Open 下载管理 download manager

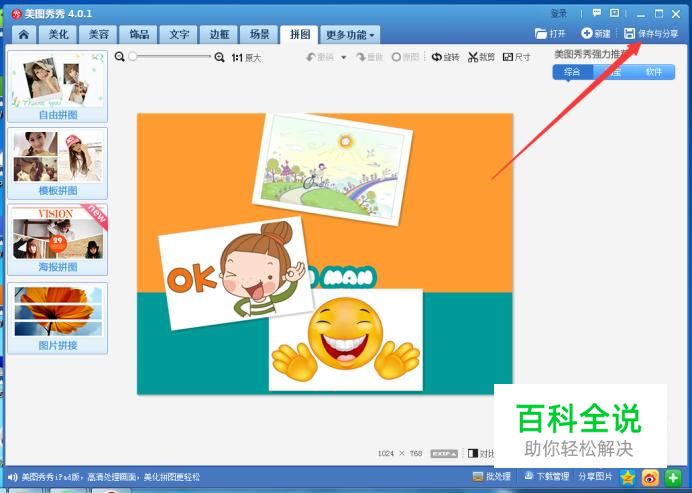coord(546,477)
